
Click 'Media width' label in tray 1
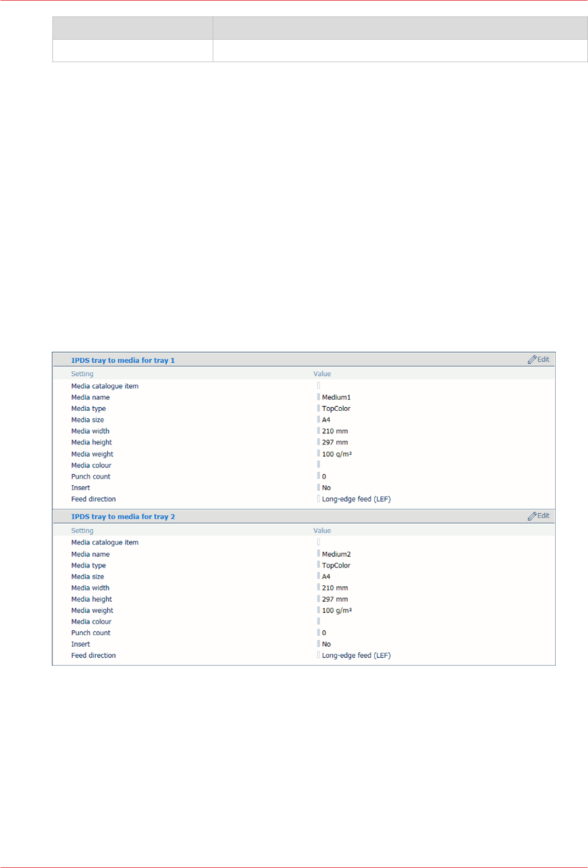pyautogui.click(x=90, y=431)
